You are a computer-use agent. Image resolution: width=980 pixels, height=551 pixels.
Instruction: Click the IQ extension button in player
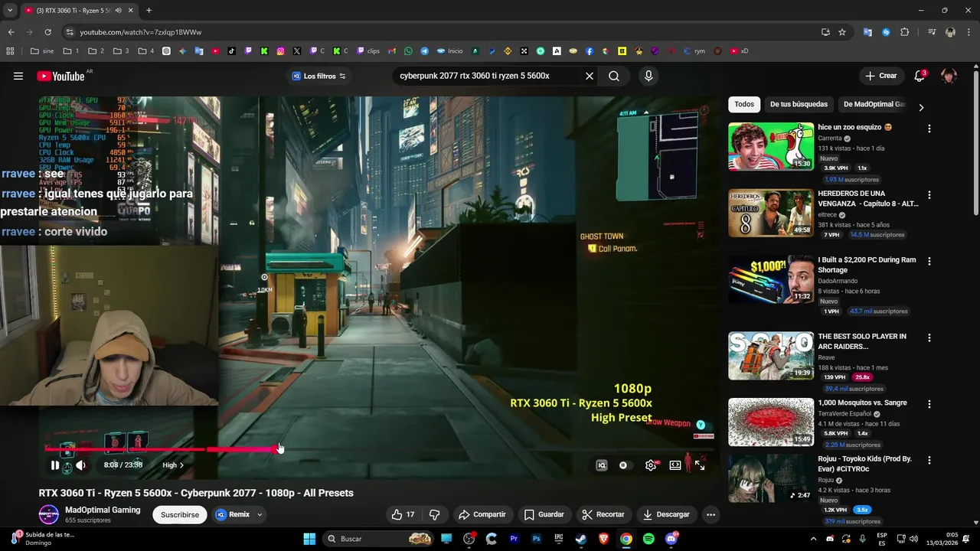[x=602, y=465]
